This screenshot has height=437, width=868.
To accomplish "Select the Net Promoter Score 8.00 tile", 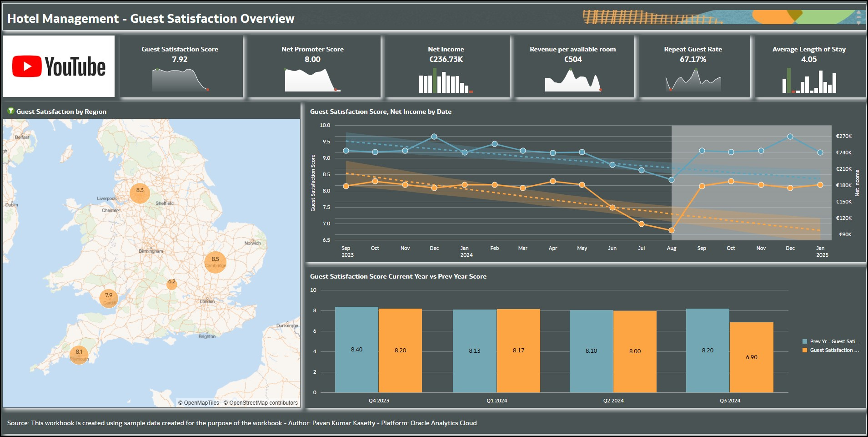I will coord(314,66).
